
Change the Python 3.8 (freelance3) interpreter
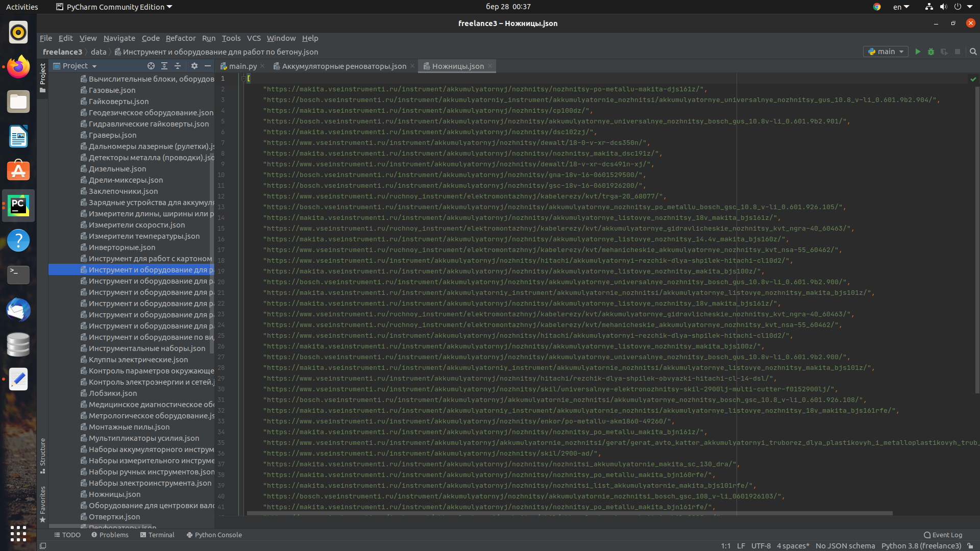pyautogui.click(x=921, y=546)
